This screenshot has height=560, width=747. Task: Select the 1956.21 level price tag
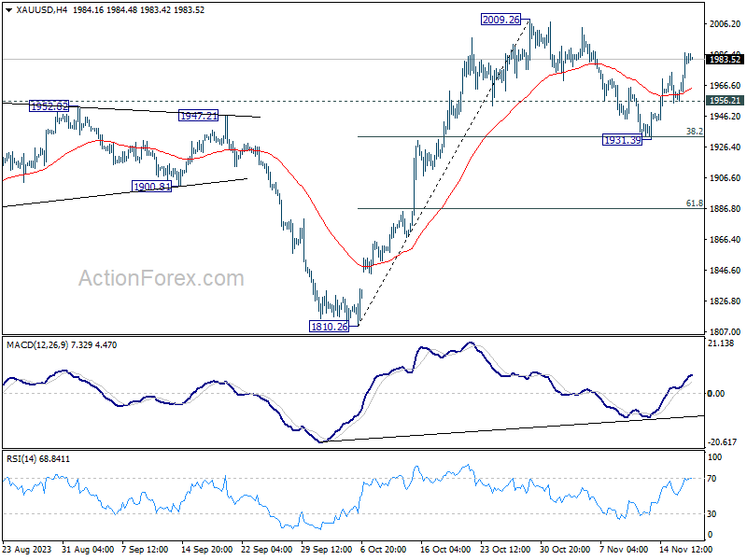725,101
